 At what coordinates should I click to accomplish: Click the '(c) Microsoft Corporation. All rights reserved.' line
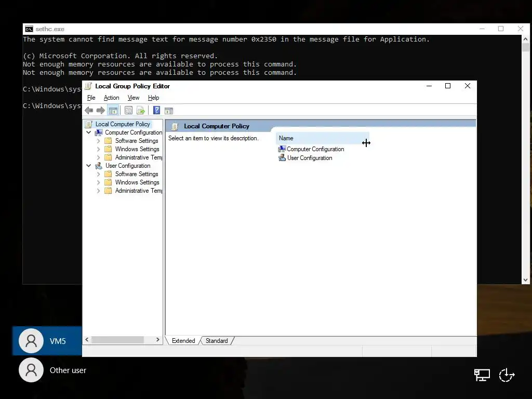pos(120,56)
